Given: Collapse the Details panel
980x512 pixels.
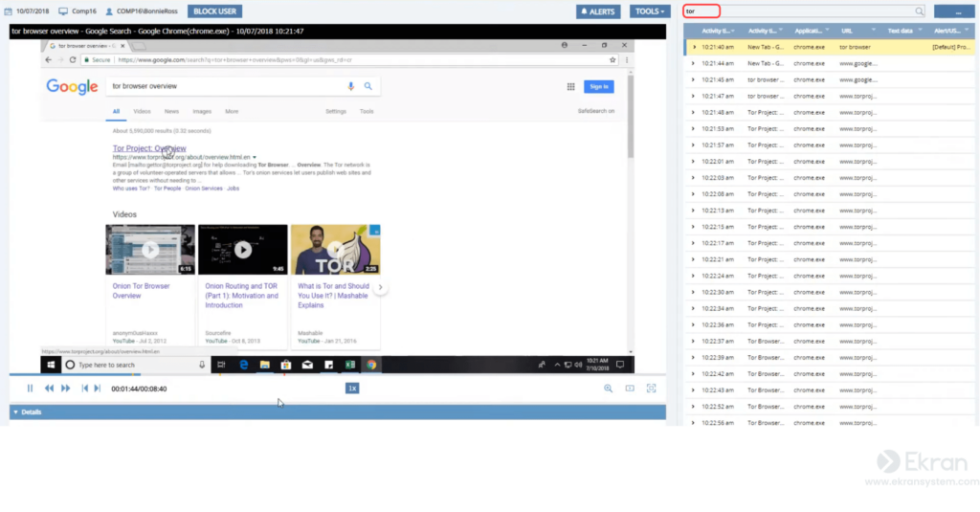Looking at the screenshot, I should pyautogui.click(x=15, y=412).
